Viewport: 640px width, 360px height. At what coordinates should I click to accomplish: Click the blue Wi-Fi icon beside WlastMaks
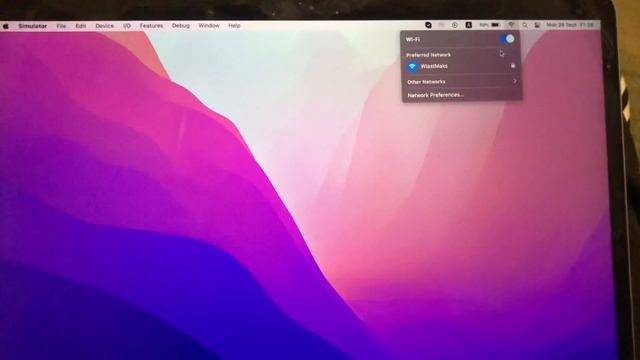click(412, 66)
